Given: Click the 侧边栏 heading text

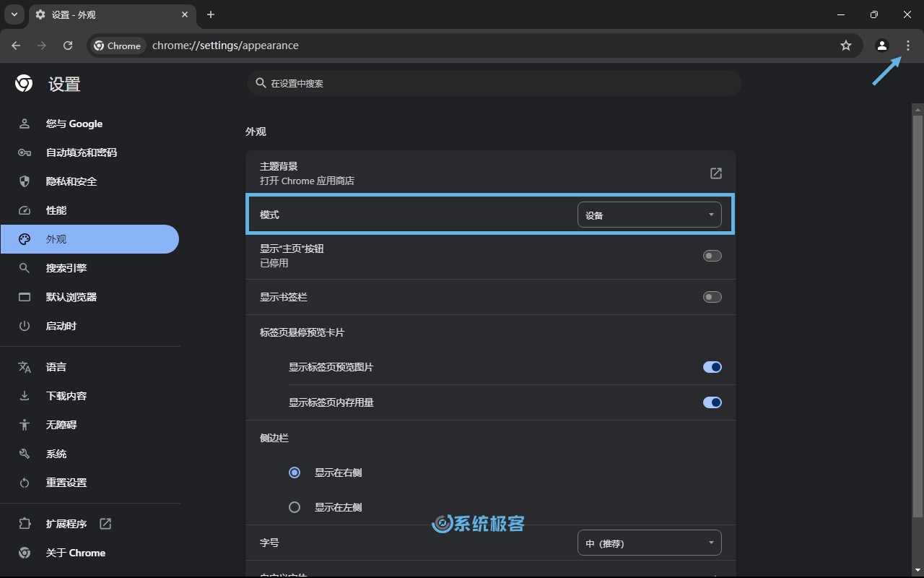Looking at the screenshot, I should [x=274, y=438].
